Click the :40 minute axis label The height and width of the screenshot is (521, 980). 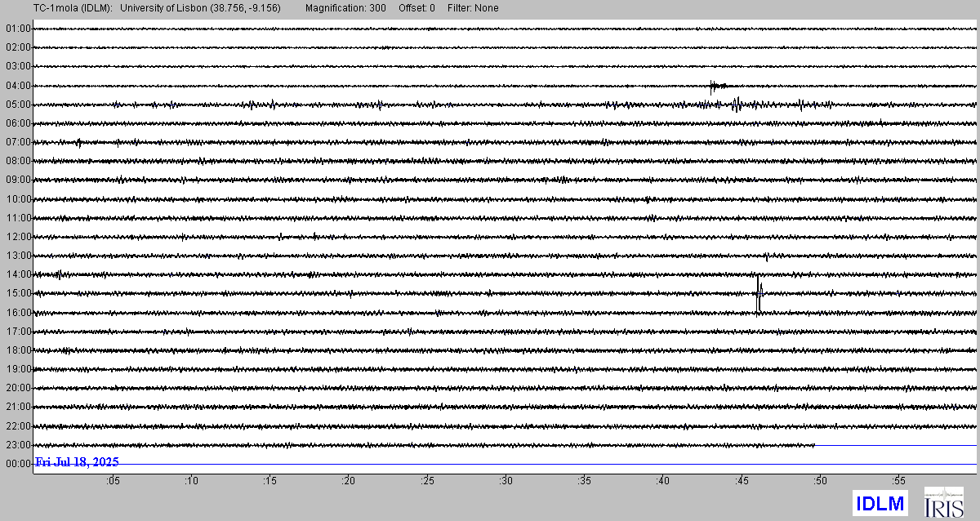[x=662, y=481]
